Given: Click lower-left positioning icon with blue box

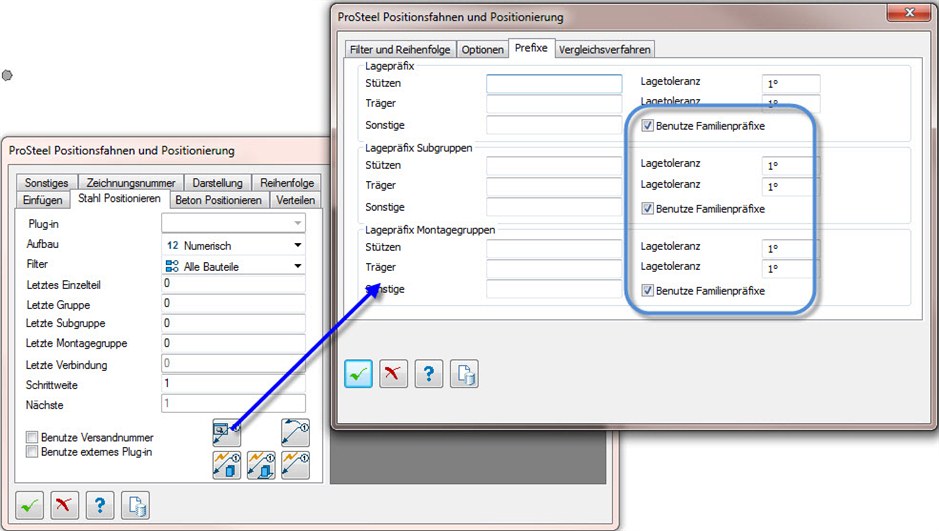Looking at the screenshot, I should [226, 466].
